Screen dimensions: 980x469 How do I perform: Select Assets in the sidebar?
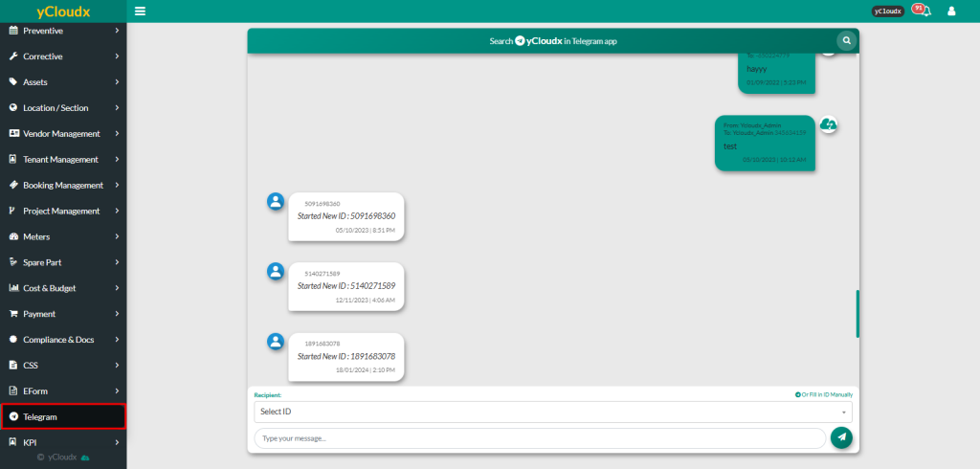[x=63, y=82]
